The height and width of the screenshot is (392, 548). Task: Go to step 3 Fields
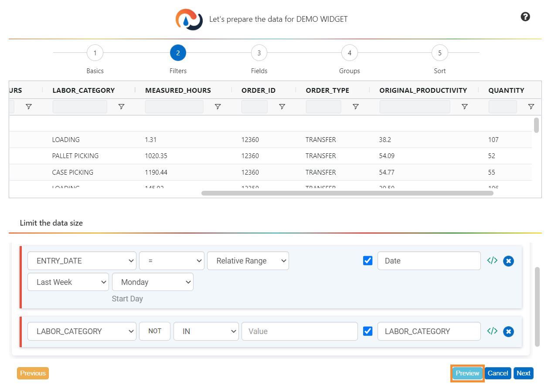coord(259,53)
